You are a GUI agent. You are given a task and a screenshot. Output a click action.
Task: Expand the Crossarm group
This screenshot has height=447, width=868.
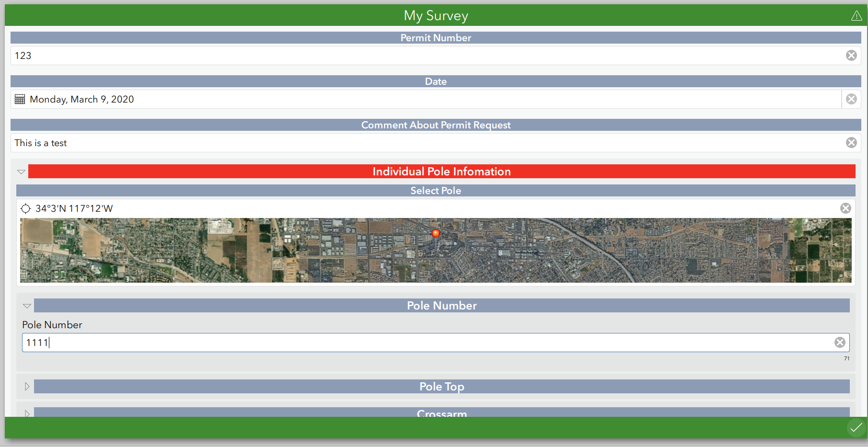coord(27,413)
